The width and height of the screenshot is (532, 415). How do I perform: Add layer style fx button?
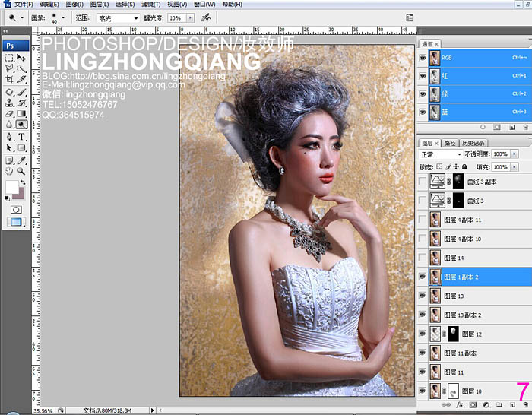460,404
